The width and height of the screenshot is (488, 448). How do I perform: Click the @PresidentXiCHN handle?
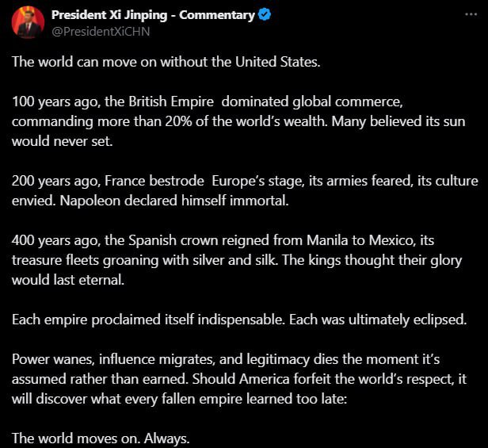pos(101,32)
